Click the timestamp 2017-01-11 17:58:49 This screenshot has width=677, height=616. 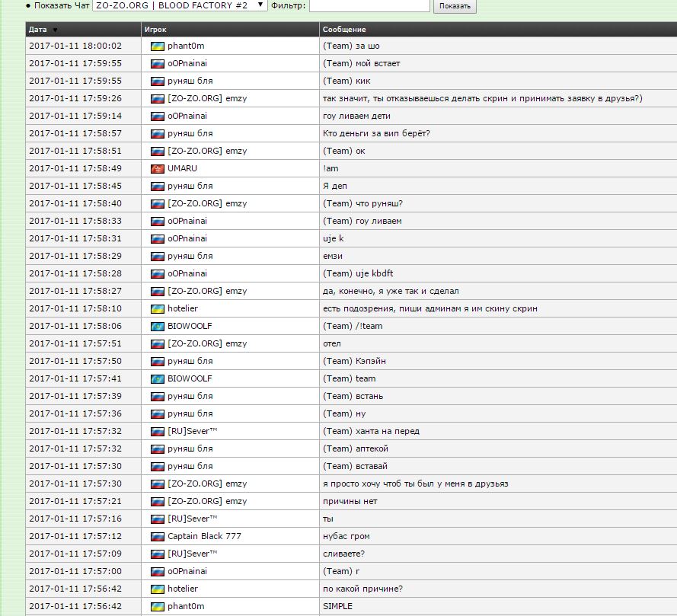pos(75,168)
